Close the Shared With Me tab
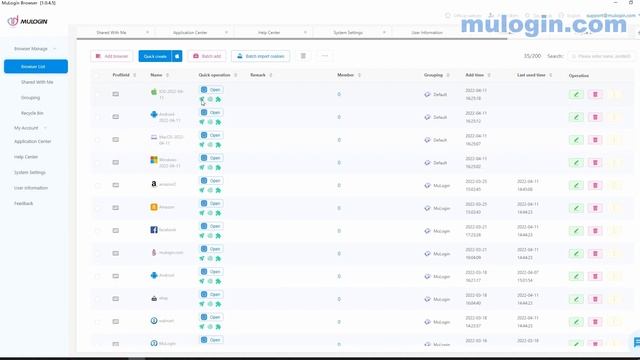Viewport: 640px width, 360px height. (x=147, y=32)
